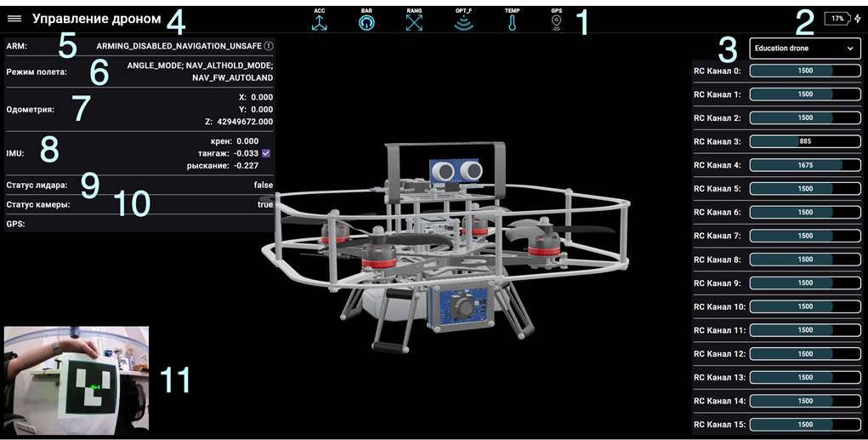Viewport: 868px width, 440px height.
Task: Click the BAR barometer sensor icon
Action: 366,22
